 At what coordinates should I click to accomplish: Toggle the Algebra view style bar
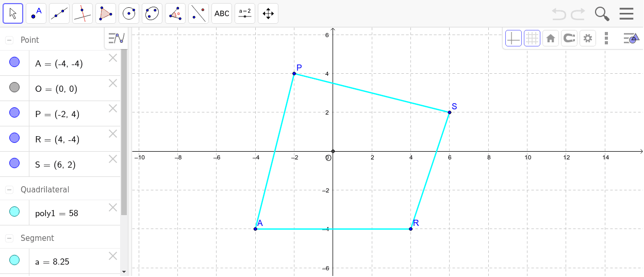pos(117,38)
